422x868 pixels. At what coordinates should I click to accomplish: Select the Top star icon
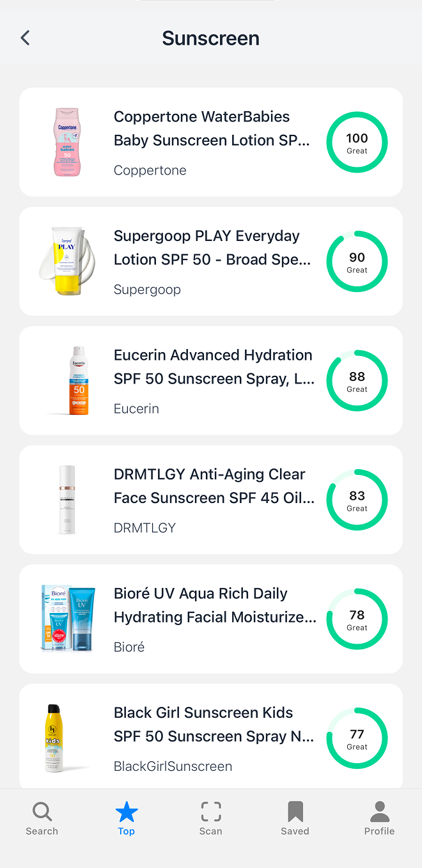click(127, 812)
